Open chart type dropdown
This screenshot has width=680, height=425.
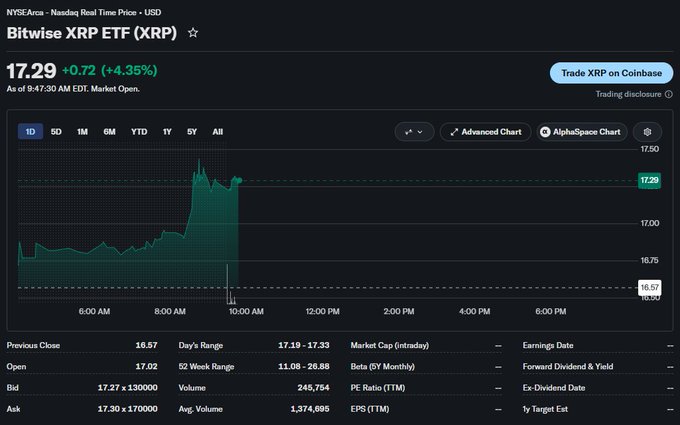[x=414, y=132]
